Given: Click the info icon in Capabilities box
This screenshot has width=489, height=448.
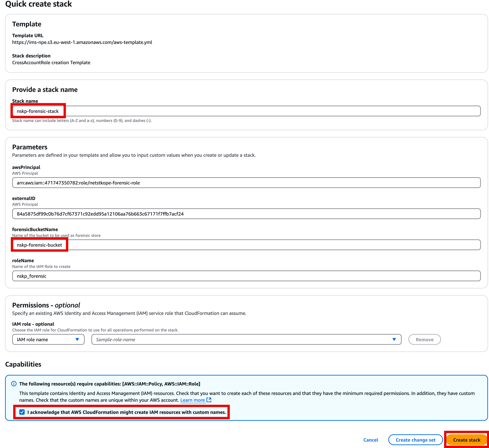Looking at the screenshot, I should coord(14,383).
